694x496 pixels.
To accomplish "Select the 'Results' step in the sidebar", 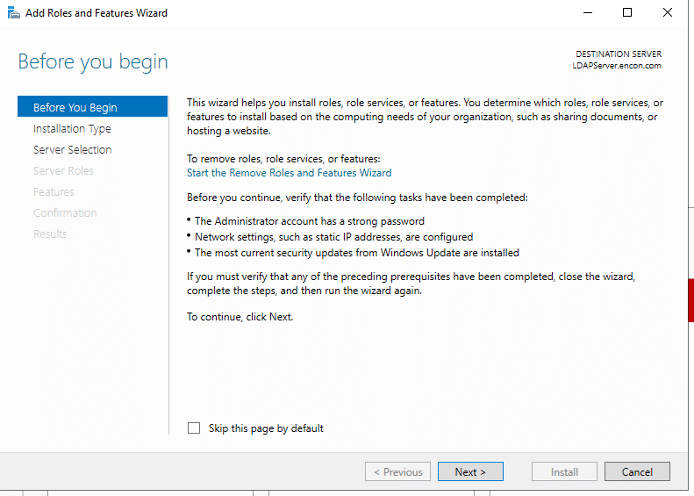I will coord(50,234).
